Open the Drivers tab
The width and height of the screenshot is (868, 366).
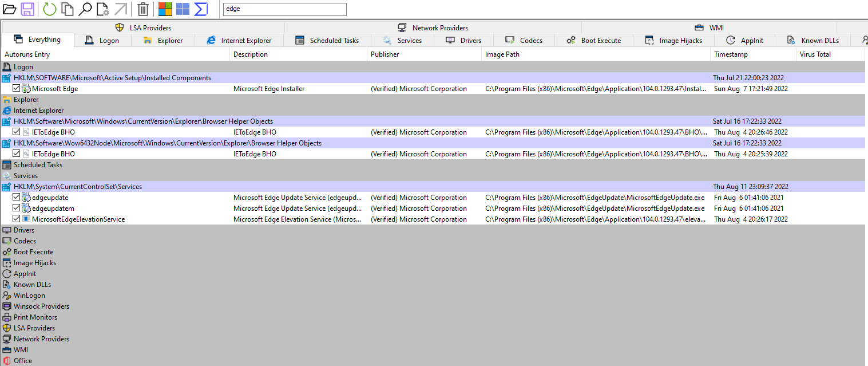click(x=463, y=40)
